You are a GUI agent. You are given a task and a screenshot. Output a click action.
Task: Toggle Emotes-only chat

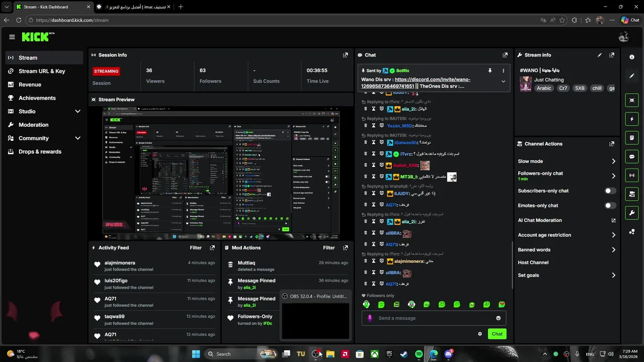pos(610,206)
